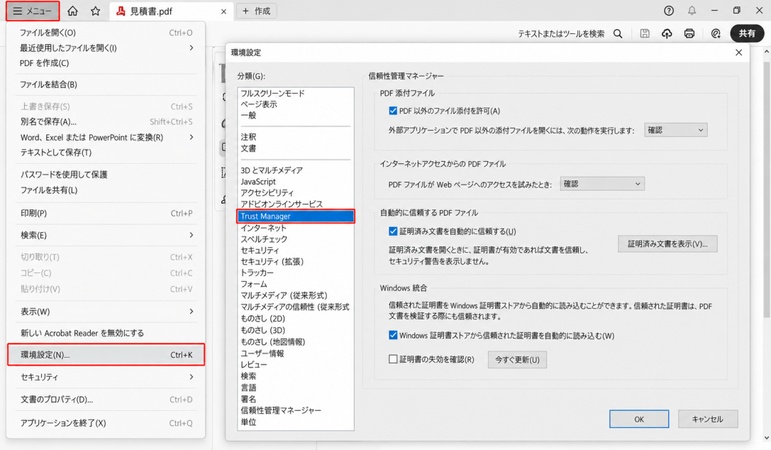Select ユーザー情報 category
The width and height of the screenshot is (771, 450).
click(x=262, y=353)
